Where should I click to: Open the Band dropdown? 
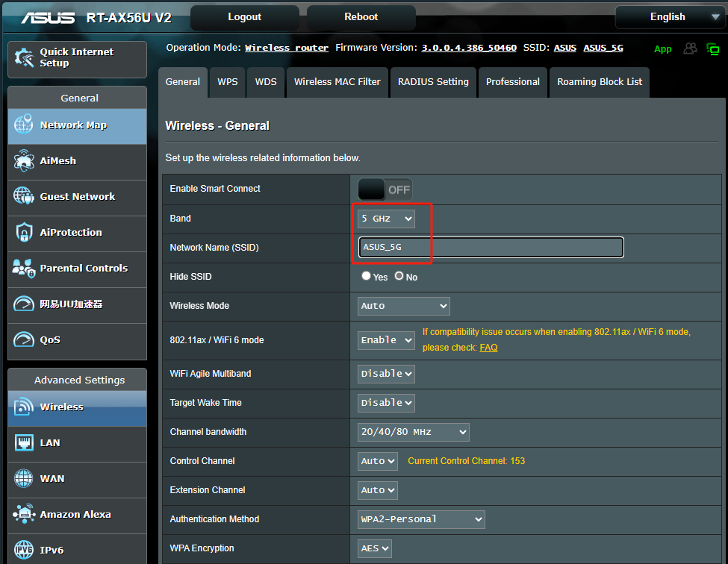tap(386, 219)
